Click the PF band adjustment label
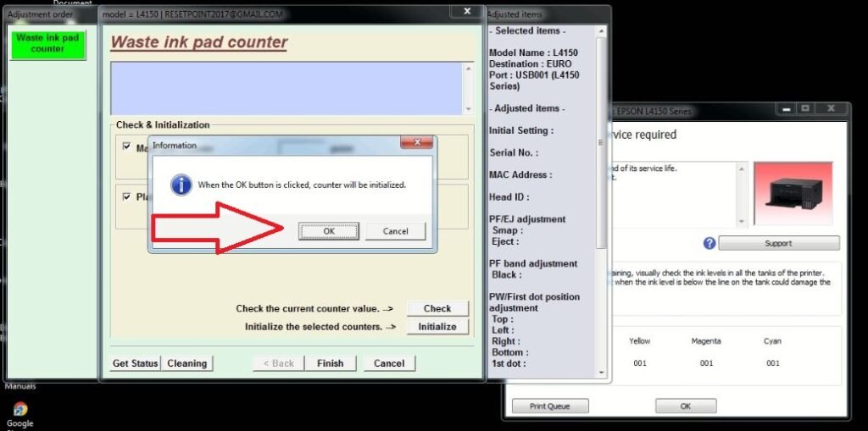 [532, 263]
